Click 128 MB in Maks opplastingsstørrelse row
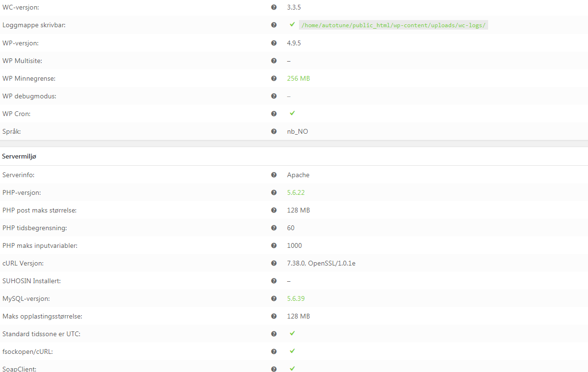This screenshot has width=588, height=372. click(299, 316)
